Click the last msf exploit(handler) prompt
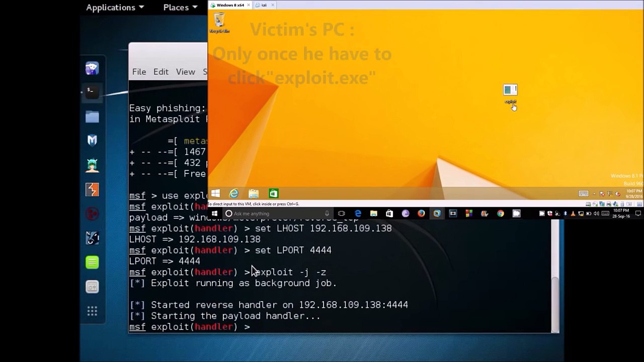This screenshot has width=644, height=362. point(190,327)
